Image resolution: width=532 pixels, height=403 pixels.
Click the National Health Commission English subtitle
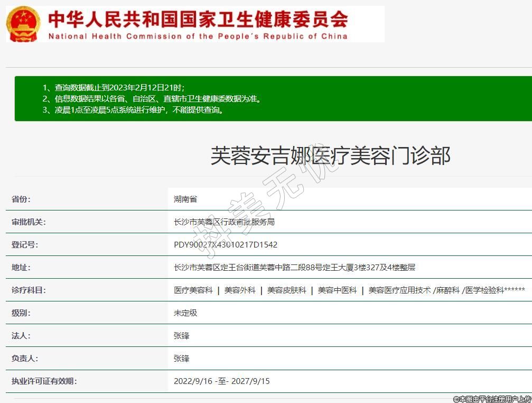198,36
